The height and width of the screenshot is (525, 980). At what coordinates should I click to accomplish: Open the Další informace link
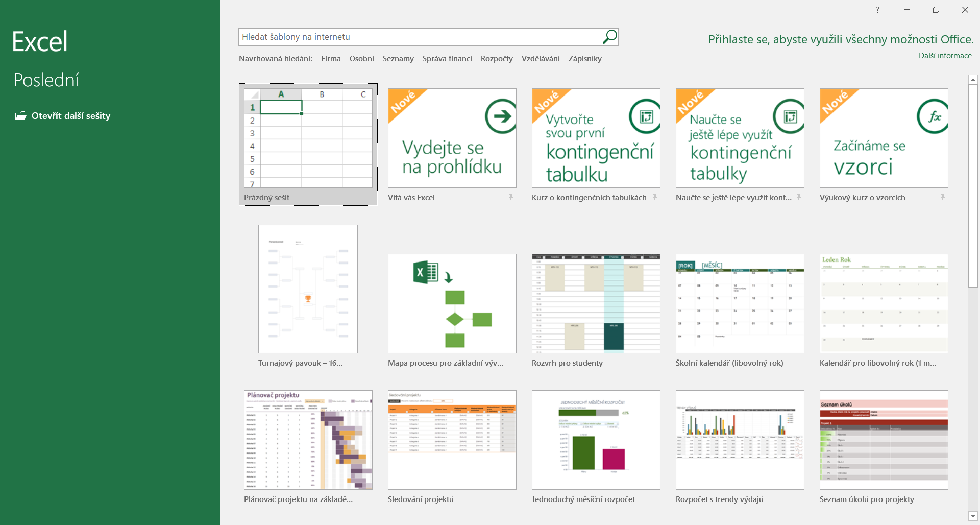945,56
